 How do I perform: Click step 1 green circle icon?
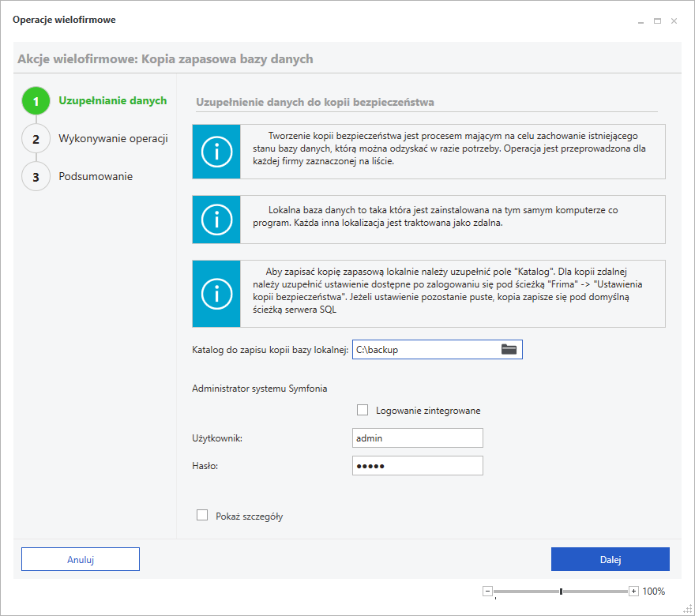pyautogui.click(x=36, y=101)
